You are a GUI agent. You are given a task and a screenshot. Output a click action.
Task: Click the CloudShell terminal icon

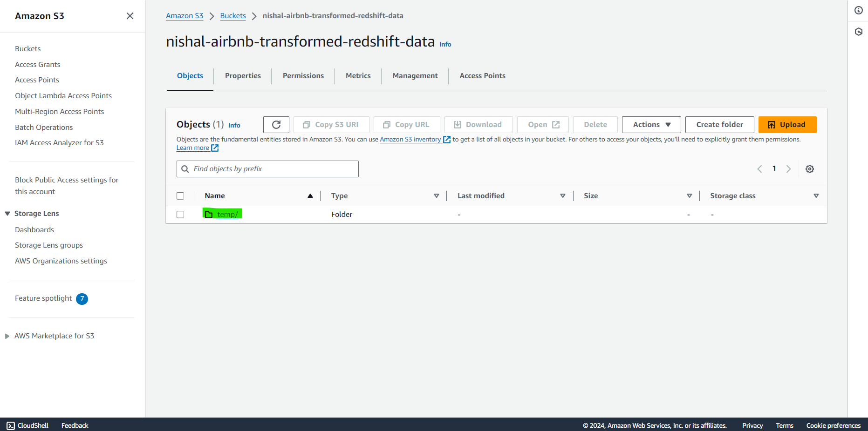click(x=11, y=425)
